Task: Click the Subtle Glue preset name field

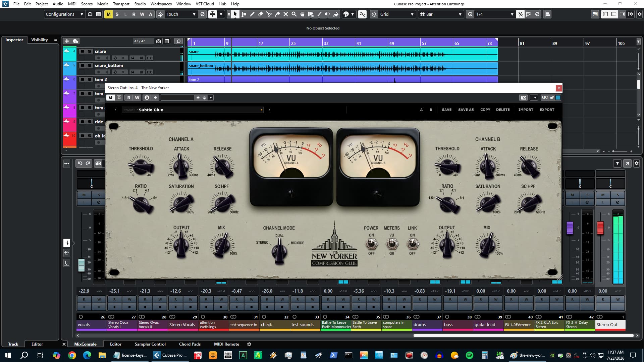Action: [x=193, y=110]
